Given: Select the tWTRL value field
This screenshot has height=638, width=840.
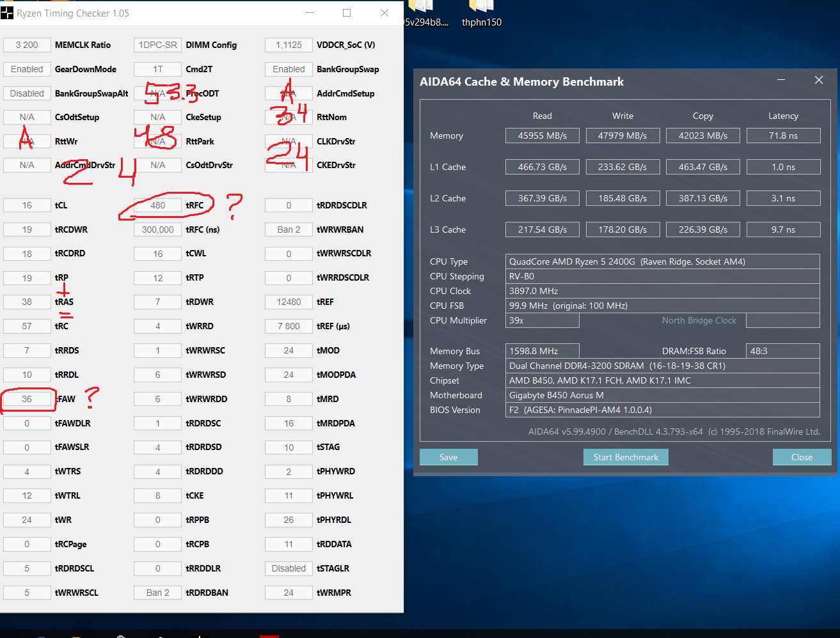Looking at the screenshot, I should (27, 495).
